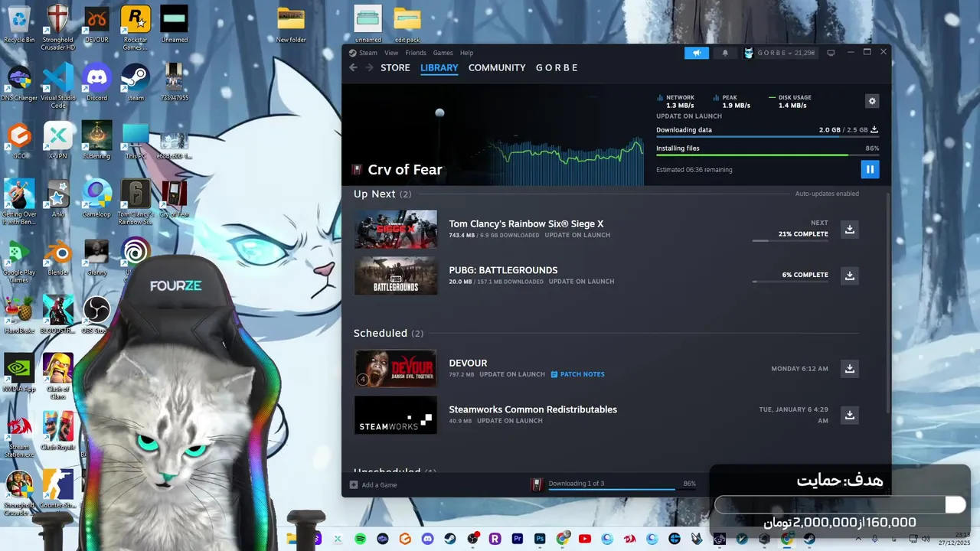Download PUBG: BATTLEGROUNDS update now

(x=849, y=275)
